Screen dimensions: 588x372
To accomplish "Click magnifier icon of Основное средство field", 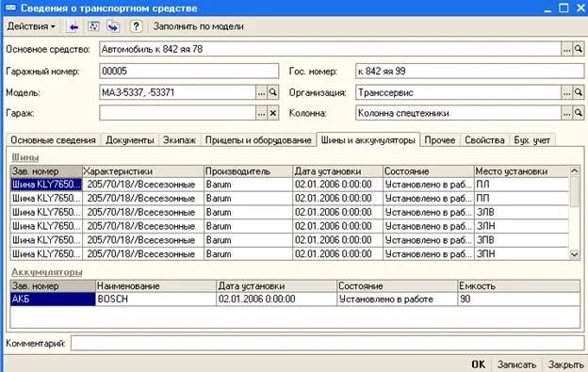I will (579, 49).
